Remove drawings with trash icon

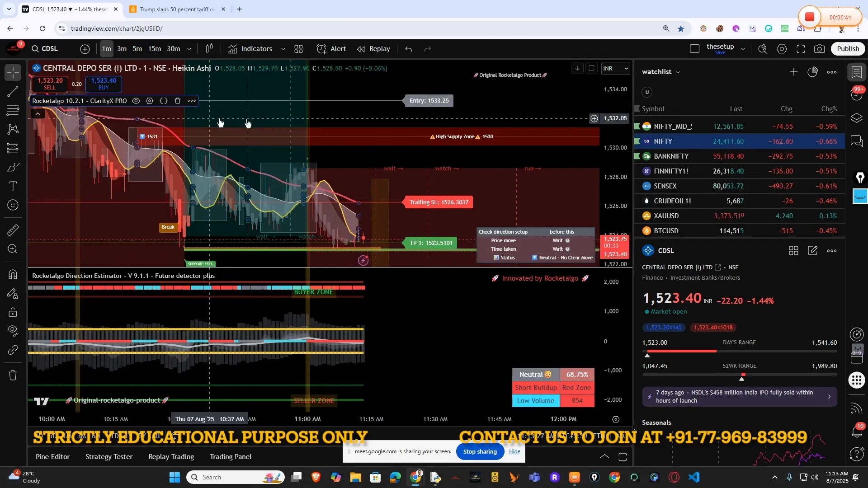point(13,375)
